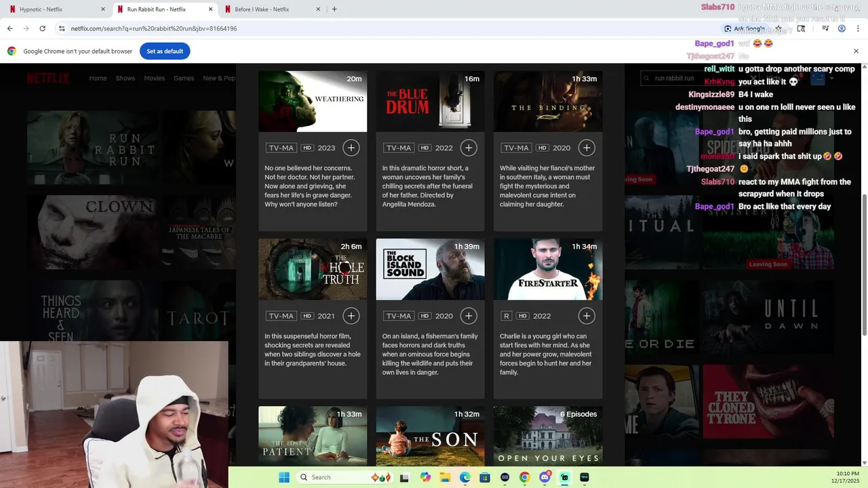Viewport: 868px width, 488px height.
Task: Open Microsoft Edge from taskbar
Action: (x=465, y=477)
